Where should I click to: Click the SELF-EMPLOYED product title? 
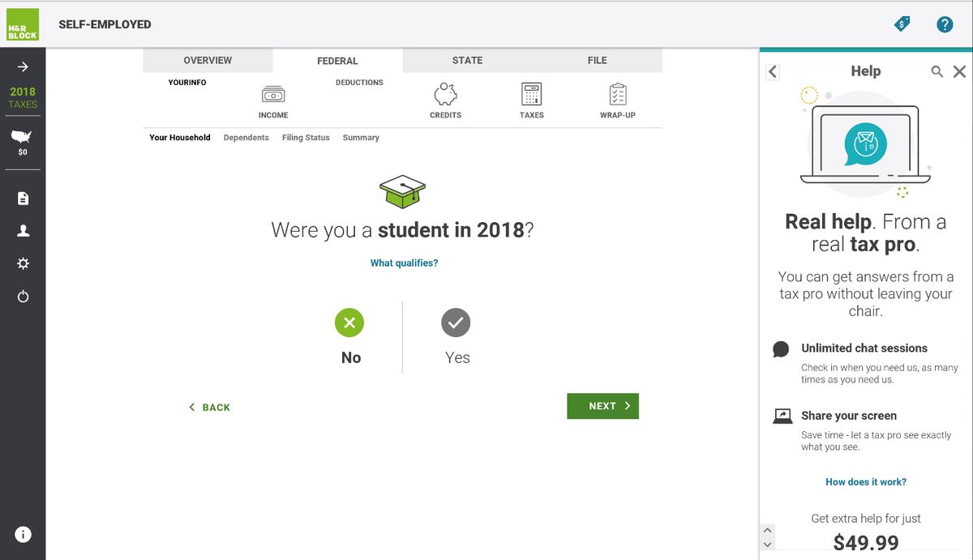tap(105, 24)
